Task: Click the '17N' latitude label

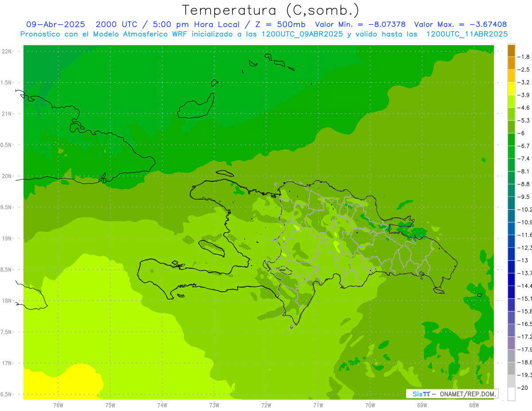Action: (x=7, y=364)
